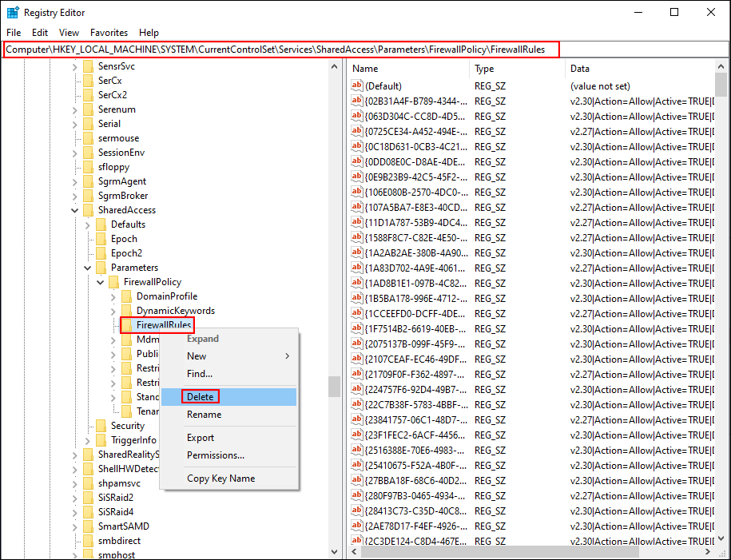
Task: Collapse the SharedAccess tree node
Action: point(75,210)
